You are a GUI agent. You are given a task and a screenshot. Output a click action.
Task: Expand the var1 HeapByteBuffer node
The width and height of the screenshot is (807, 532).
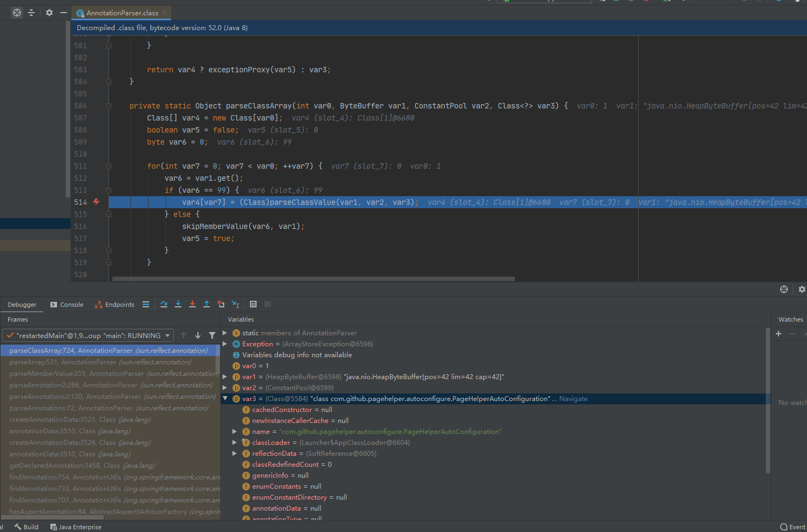[x=225, y=377]
